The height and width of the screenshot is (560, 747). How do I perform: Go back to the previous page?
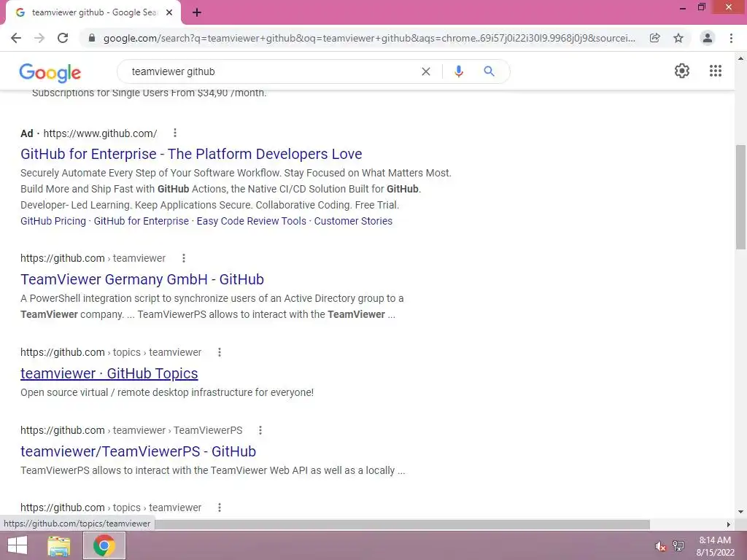tap(16, 38)
